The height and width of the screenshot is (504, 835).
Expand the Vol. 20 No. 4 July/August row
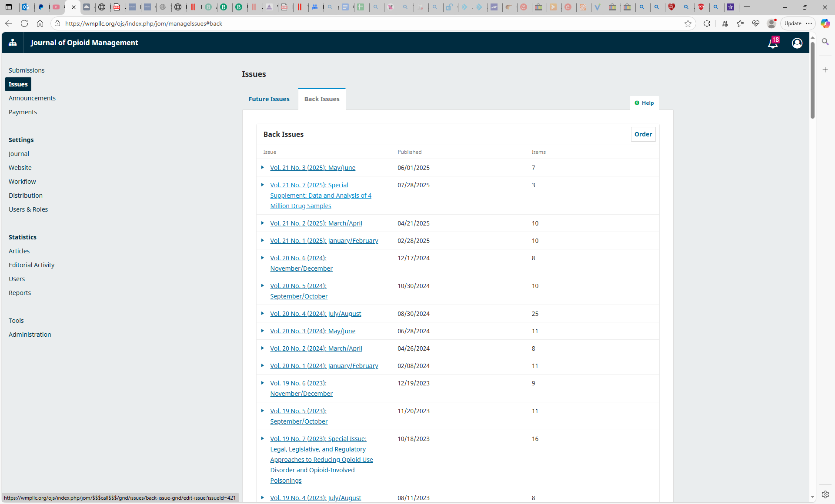pyautogui.click(x=263, y=313)
